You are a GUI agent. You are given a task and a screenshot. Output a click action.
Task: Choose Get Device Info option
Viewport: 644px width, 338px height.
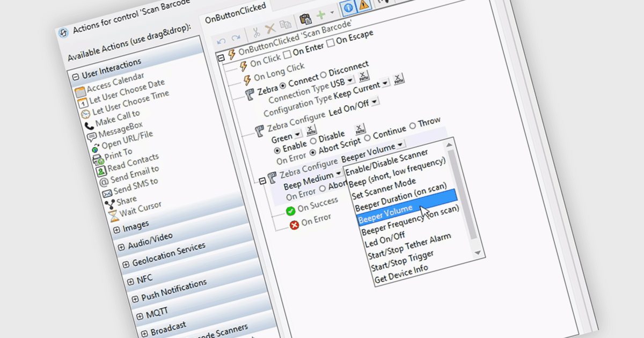(x=401, y=273)
